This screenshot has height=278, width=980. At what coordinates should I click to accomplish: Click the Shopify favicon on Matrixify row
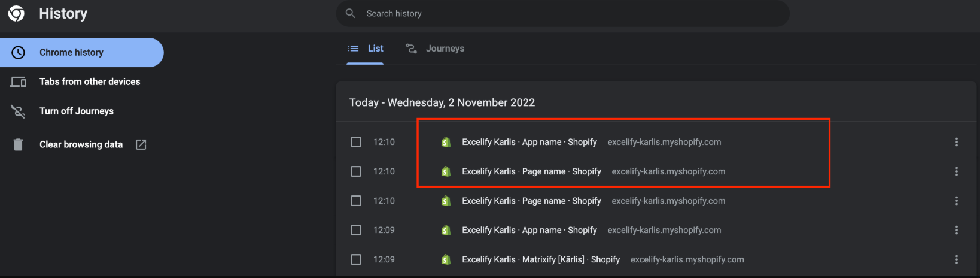446,259
